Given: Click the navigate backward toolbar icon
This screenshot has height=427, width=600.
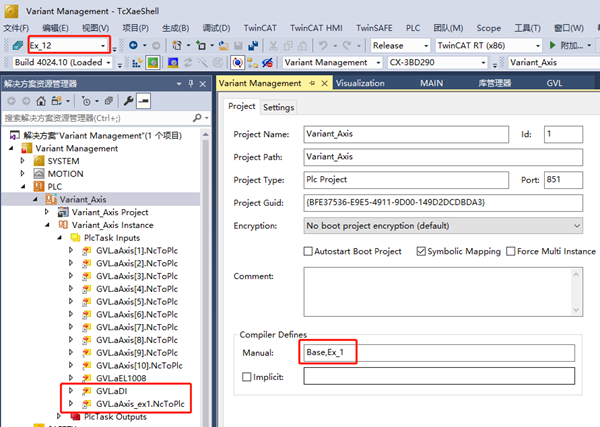Looking at the screenshot, I should tap(133, 45).
